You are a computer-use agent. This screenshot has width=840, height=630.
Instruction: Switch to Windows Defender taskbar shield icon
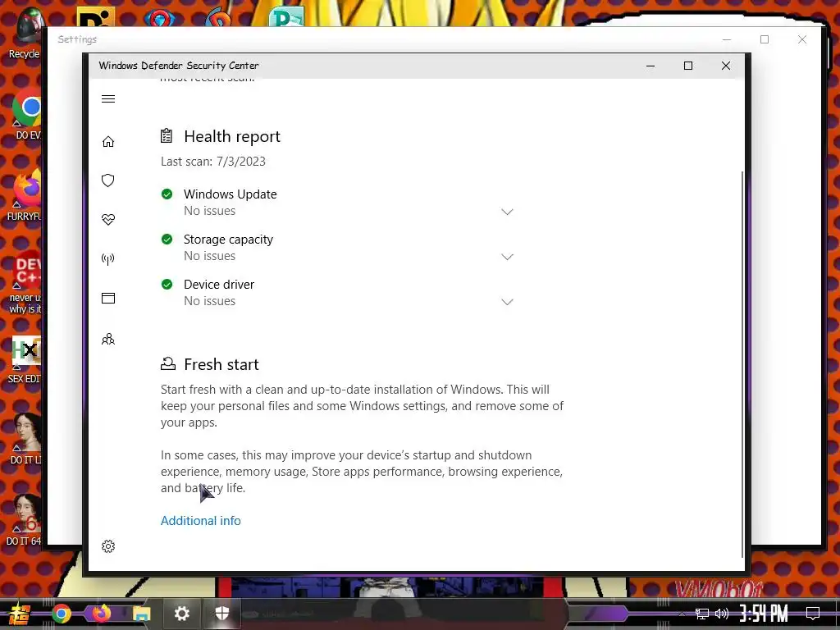tap(221, 614)
